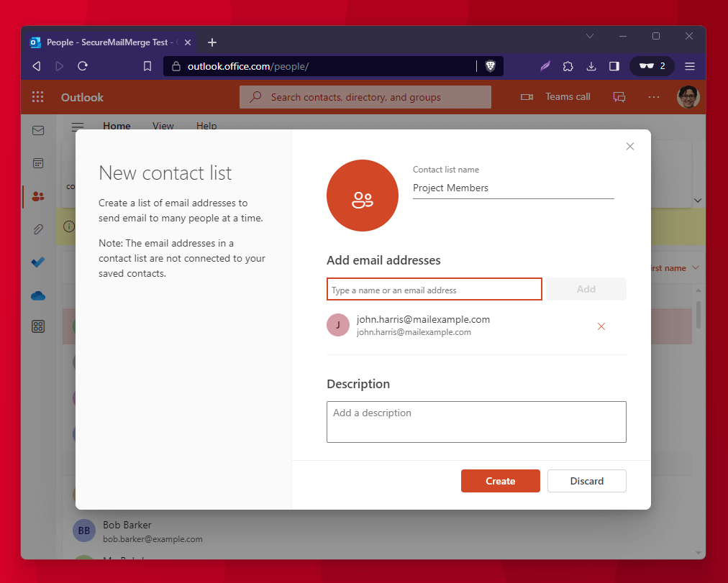Viewport: 728px width, 583px height.
Task: Click the Discard button
Action: (586, 480)
